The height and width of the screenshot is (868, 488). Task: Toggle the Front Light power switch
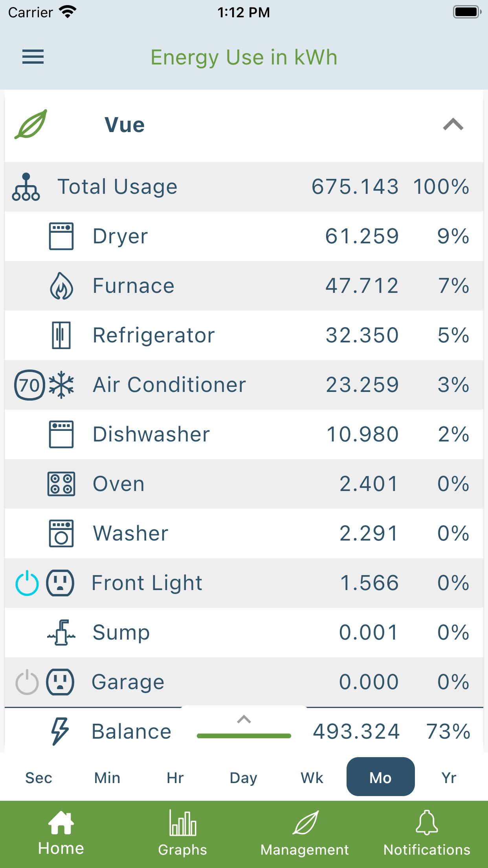click(27, 583)
